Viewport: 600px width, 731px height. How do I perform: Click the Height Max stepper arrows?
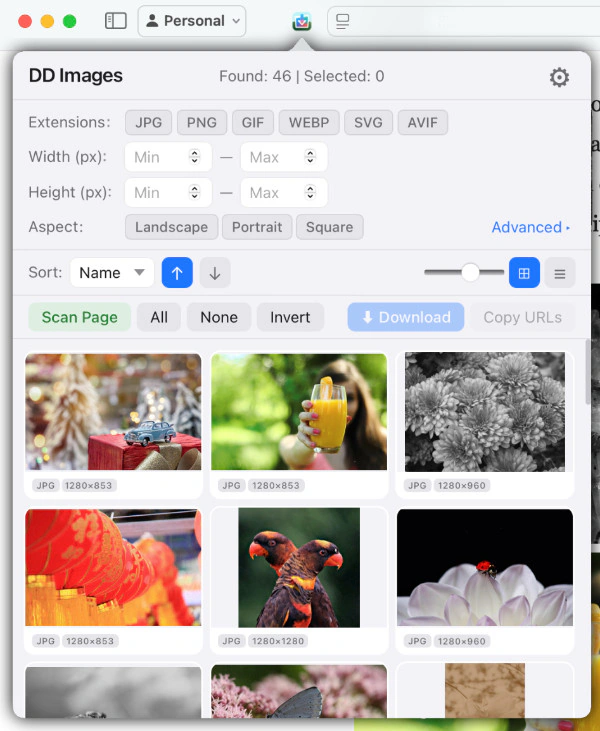[x=310, y=192]
